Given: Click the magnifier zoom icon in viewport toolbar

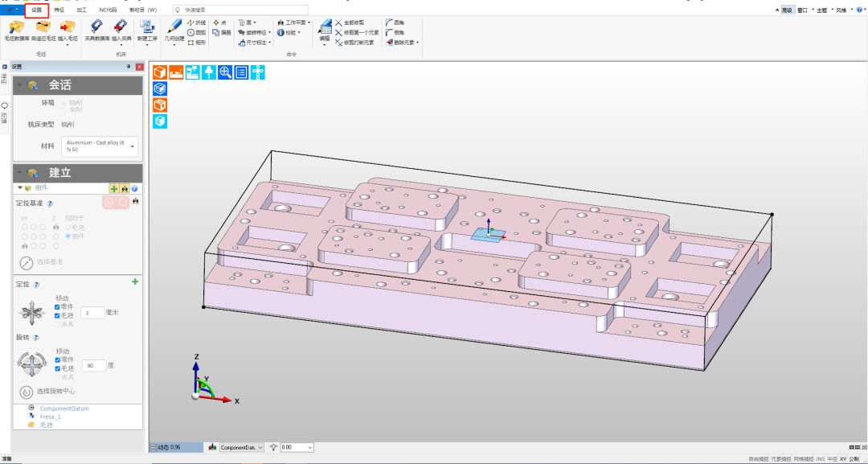Looking at the screenshot, I should click(225, 72).
